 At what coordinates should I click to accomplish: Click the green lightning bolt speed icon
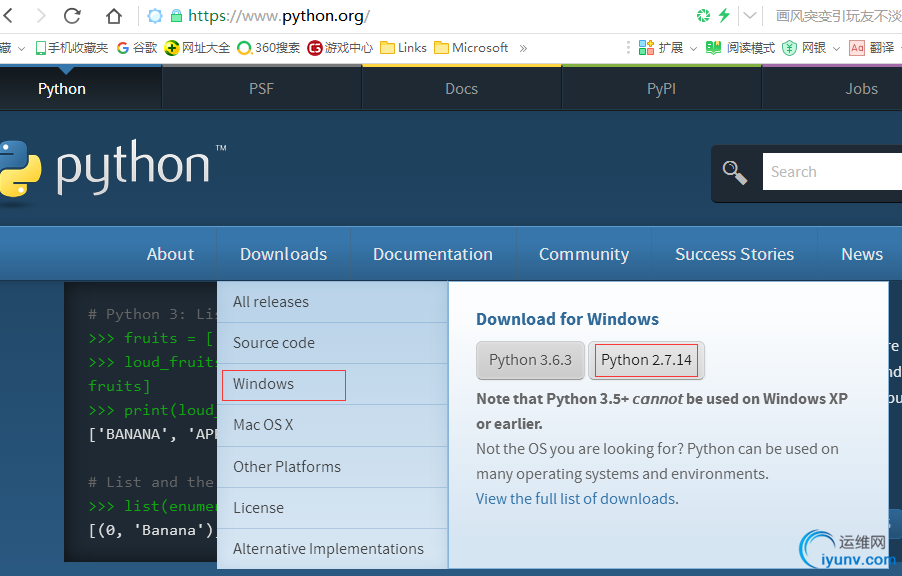pyautogui.click(x=724, y=16)
